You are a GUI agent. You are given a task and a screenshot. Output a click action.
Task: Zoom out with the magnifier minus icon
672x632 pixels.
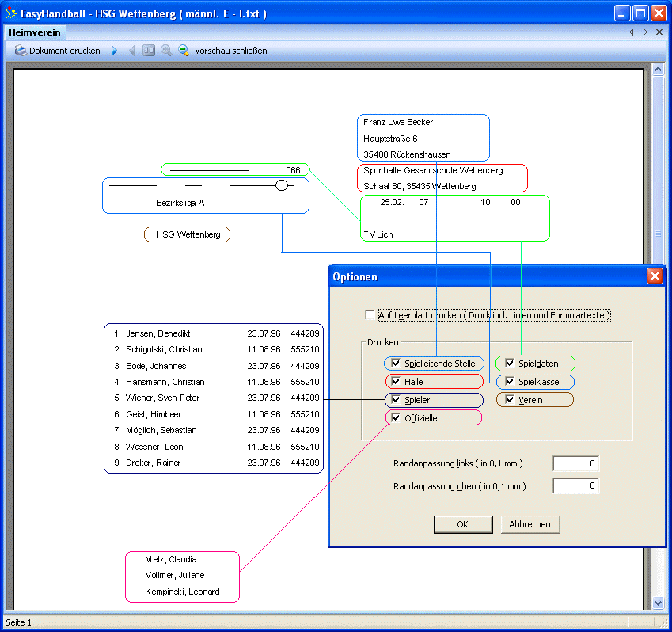pos(184,51)
